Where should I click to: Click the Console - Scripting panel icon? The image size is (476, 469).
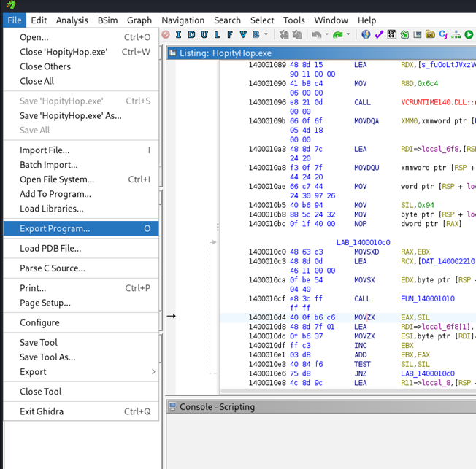pos(173,406)
